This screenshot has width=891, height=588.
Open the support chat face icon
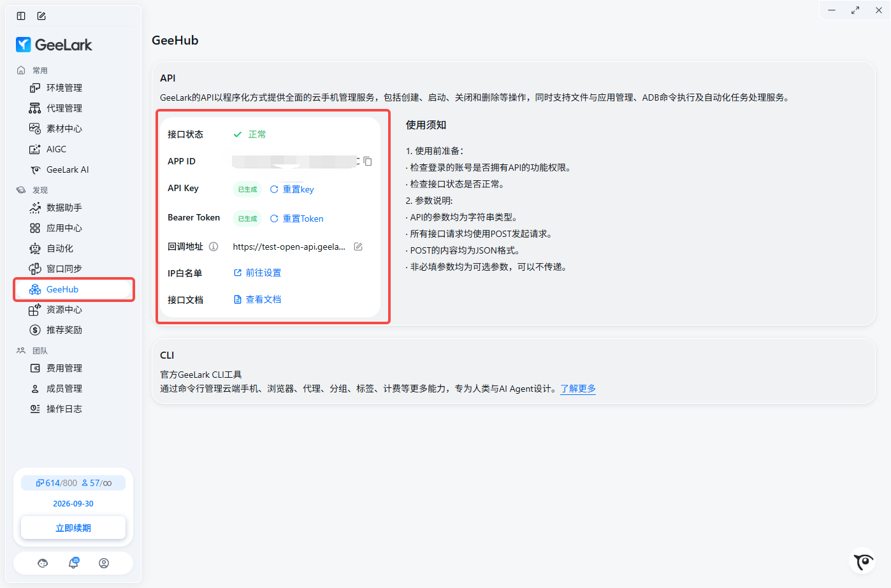point(43,563)
